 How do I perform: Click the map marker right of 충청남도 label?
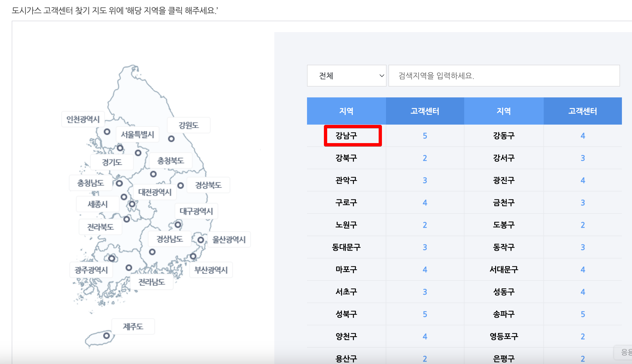click(x=119, y=183)
